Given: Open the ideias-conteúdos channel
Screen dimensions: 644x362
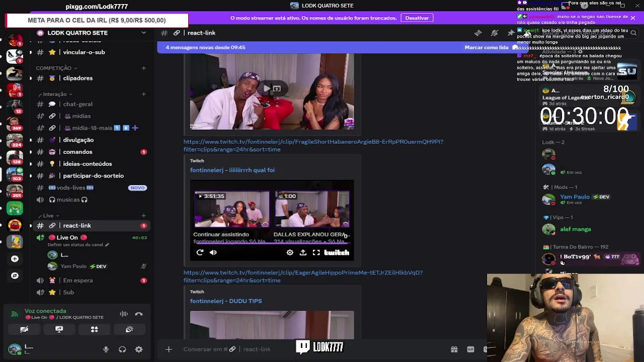Looking at the screenshot, I should click(x=91, y=164).
